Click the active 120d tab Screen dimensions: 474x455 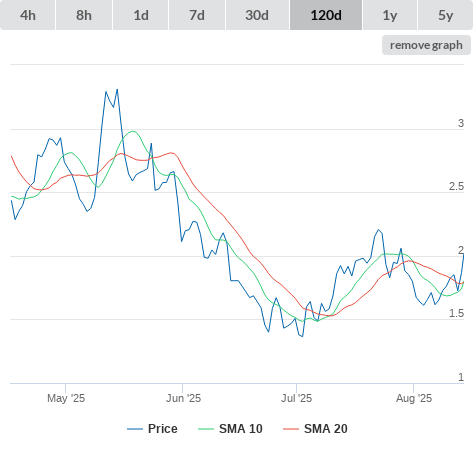(x=326, y=15)
